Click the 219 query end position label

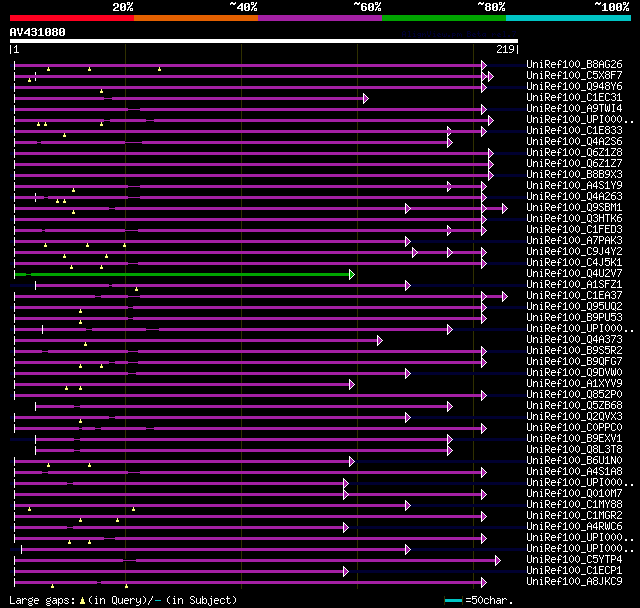505,49
